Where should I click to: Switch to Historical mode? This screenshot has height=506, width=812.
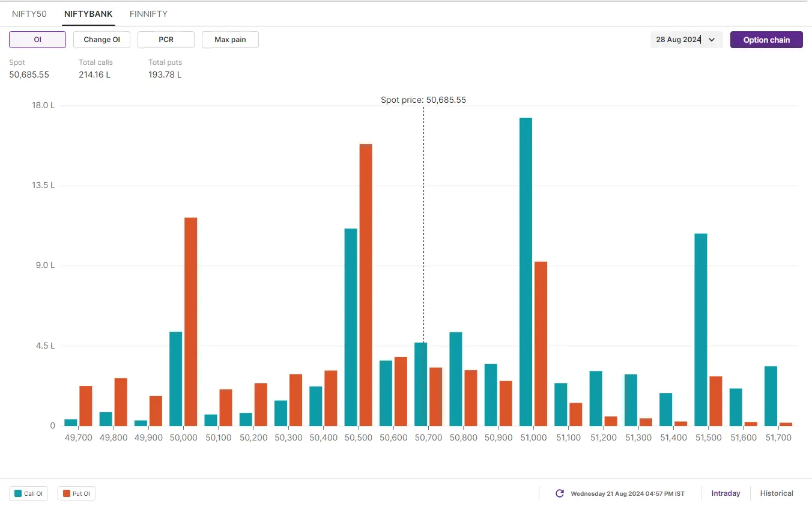777,493
